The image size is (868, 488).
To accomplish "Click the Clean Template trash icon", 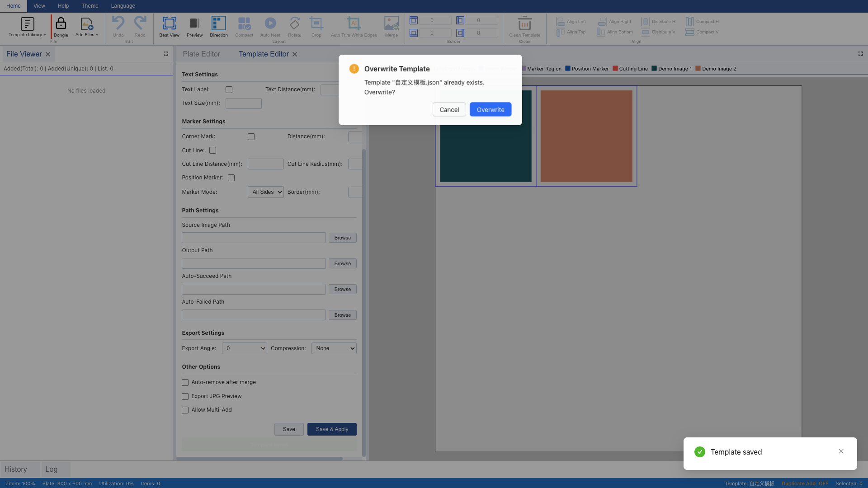I will pyautogui.click(x=524, y=23).
